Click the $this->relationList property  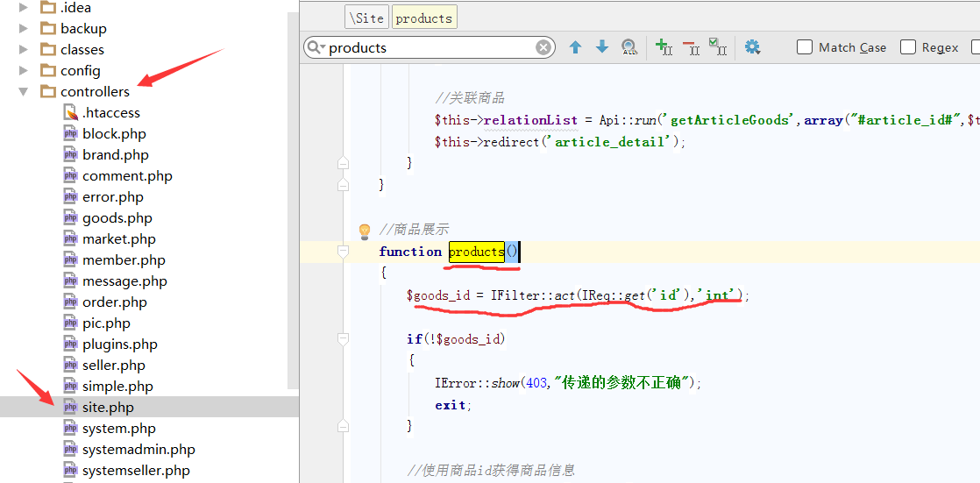[x=507, y=120]
